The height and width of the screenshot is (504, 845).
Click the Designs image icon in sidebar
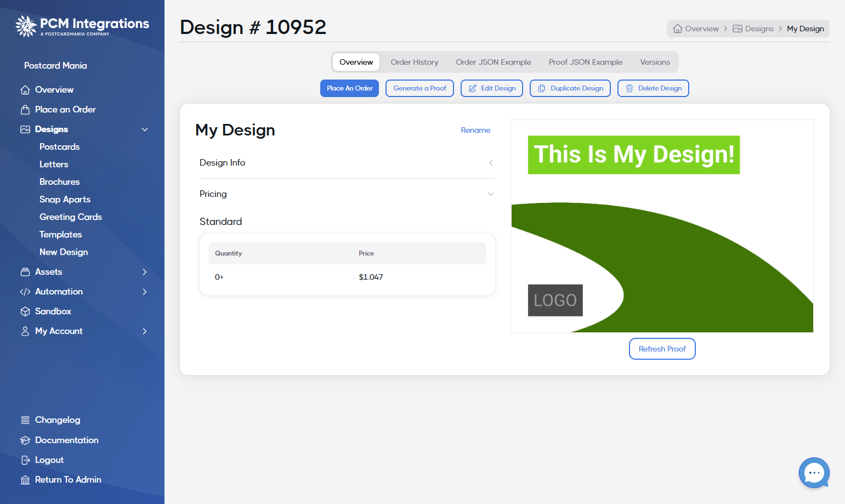tap(25, 129)
